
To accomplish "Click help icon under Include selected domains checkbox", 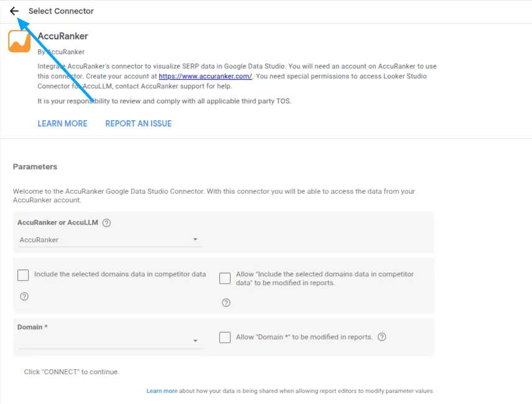I will click(x=24, y=296).
